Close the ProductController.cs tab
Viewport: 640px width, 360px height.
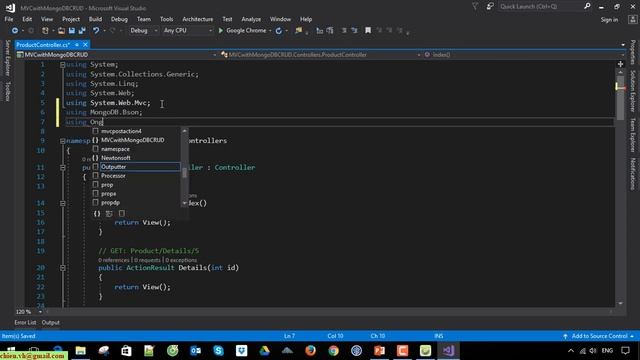85,45
